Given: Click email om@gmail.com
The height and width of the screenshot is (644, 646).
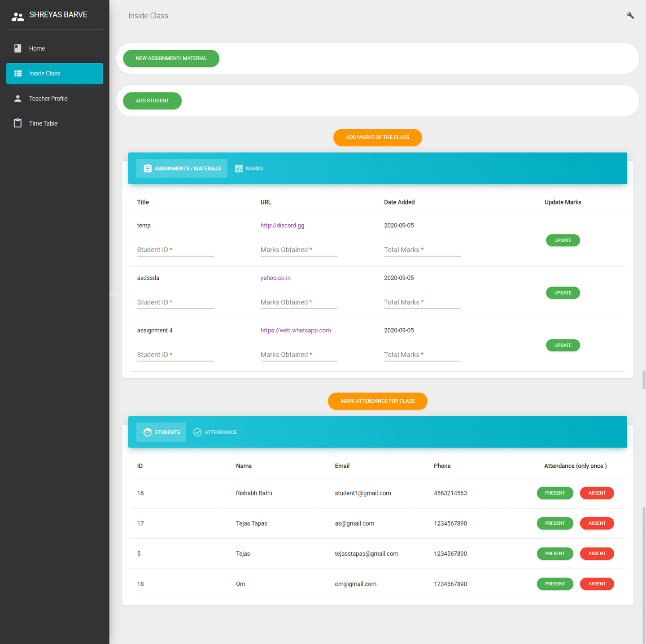Looking at the screenshot, I should 356,584.
